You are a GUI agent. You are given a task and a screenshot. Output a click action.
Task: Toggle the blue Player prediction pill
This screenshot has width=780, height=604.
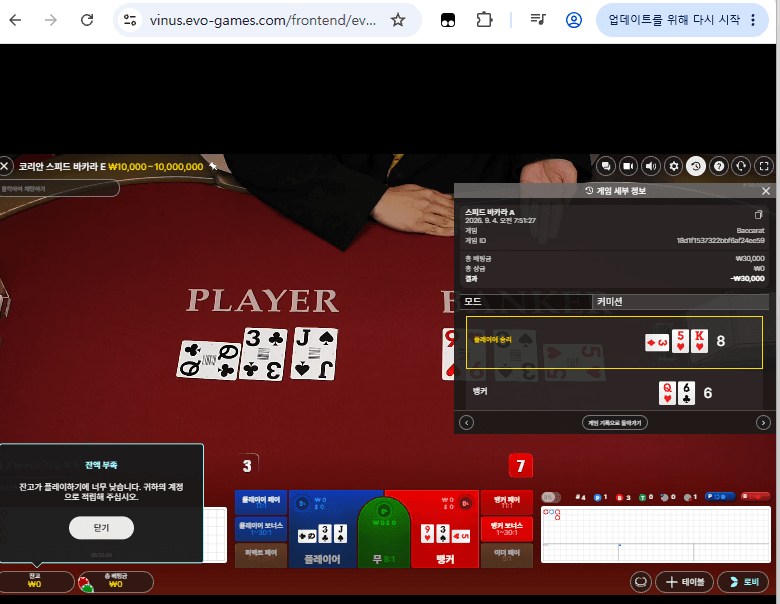720,496
